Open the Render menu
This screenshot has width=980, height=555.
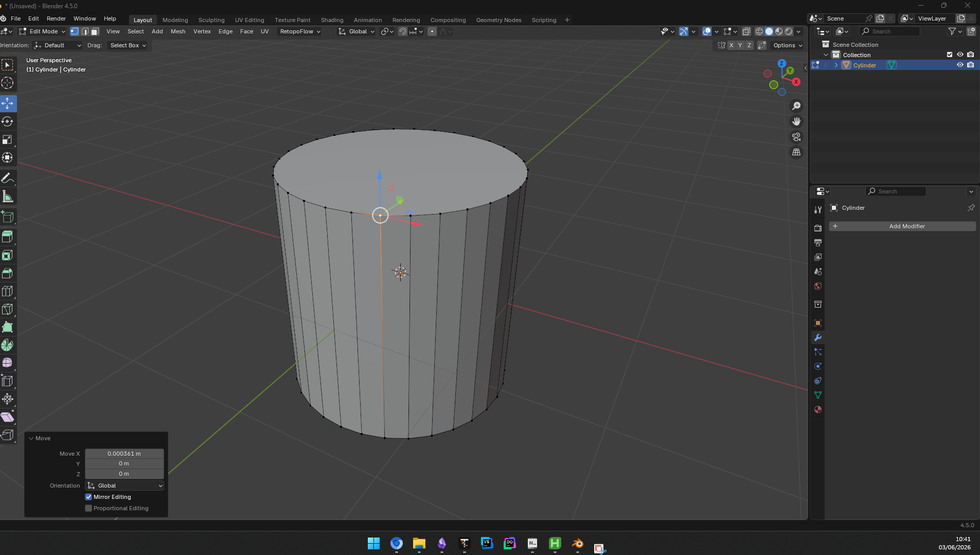pos(56,19)
